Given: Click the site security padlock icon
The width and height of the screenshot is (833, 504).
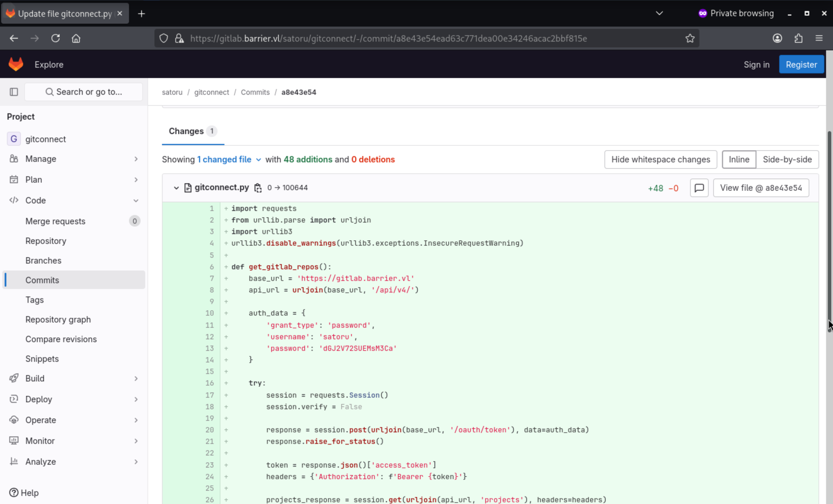Looking at the screenshot, I should pyautogui.click(x=180, y=38).
